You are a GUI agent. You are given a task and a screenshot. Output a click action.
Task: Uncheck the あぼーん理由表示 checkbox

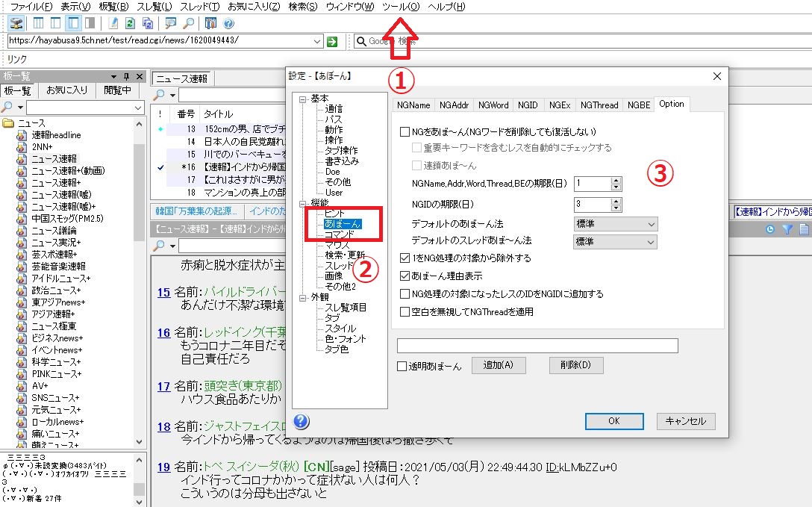click(x=405, y=276)
